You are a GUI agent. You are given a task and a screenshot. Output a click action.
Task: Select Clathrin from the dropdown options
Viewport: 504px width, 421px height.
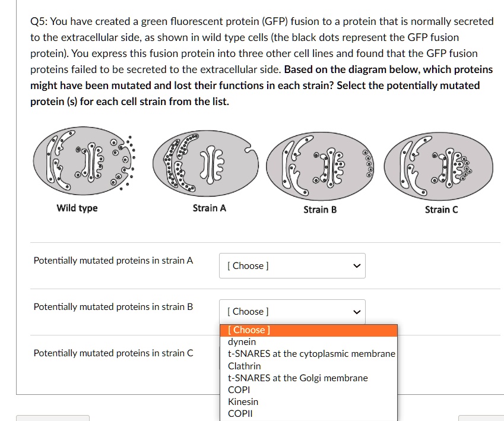coord(244,366)
